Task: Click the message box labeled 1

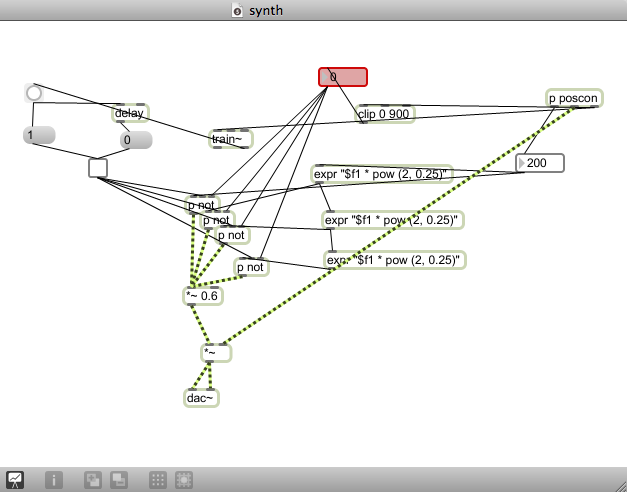Action: click(x=39, y=135)
